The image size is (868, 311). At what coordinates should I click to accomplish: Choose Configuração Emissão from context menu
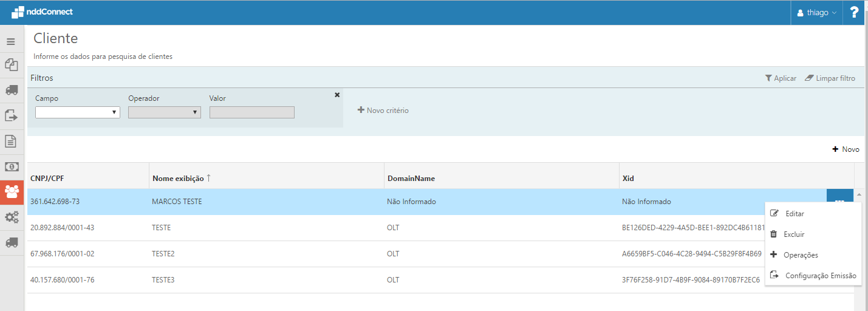tap(821, 276)
